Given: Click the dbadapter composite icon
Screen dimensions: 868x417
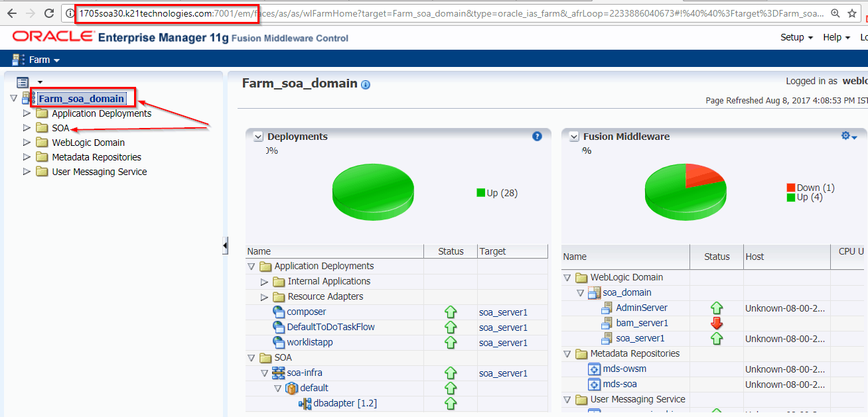Looking at the screenshot, I should [x=305, y=403].
